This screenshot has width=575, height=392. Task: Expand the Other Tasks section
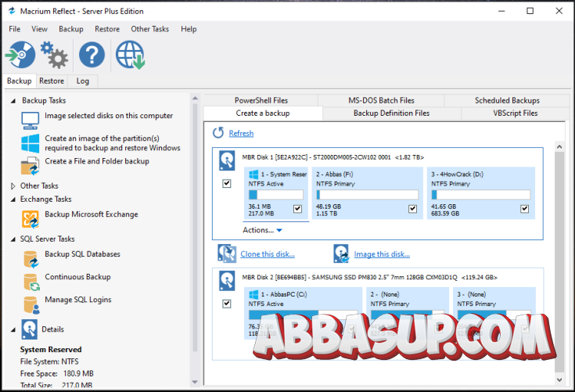[13, 186]
